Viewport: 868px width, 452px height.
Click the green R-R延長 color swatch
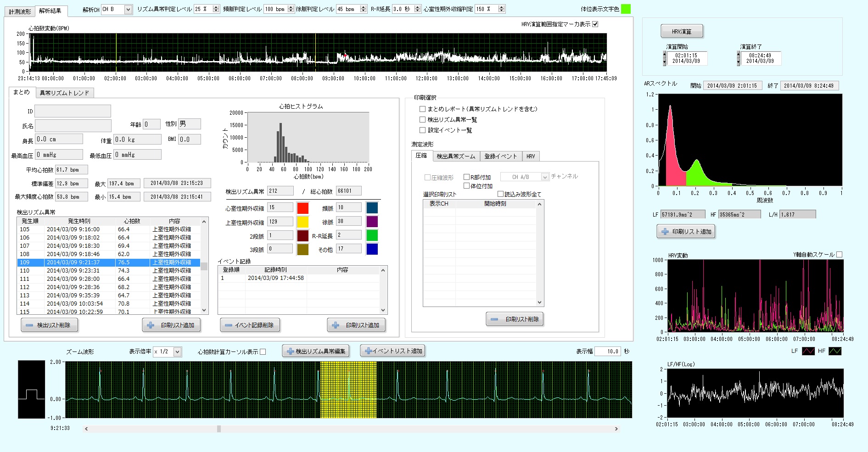(372, 235)
